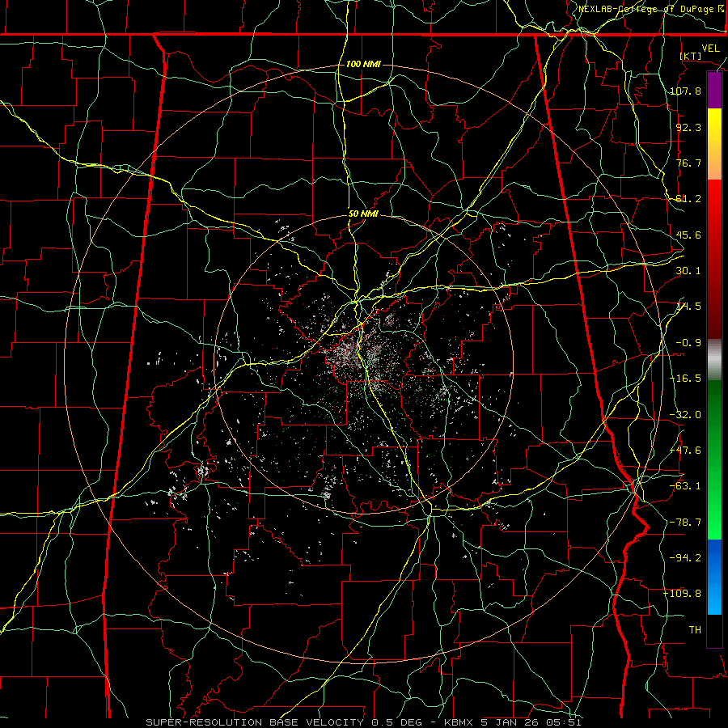Click the 92.3 velocity scale value
Viewport: 728px width, 728px height.
(x=688, y=127)
